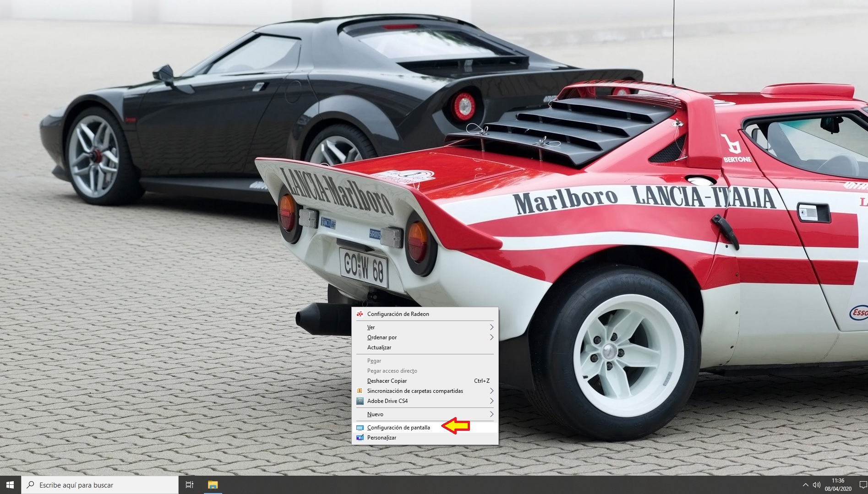Open the Windows Start menu
Viewport: 868px width, 494px height.
click(x=10, y=485)
